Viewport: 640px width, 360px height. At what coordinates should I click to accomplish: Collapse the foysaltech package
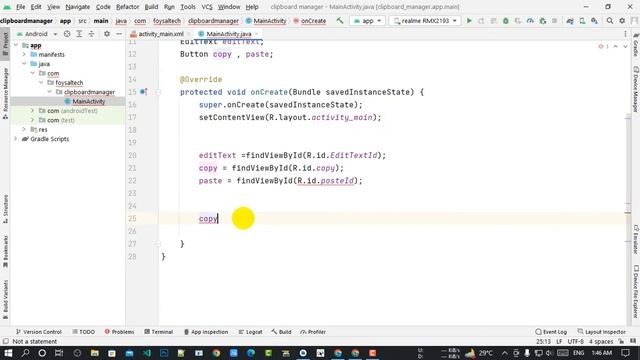pos(41,82)
